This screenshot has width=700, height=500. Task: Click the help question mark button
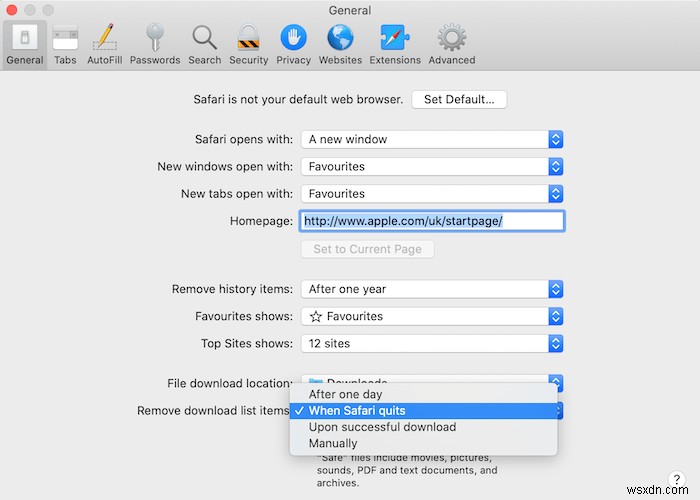pyautogui.click(x=677, y=480)
